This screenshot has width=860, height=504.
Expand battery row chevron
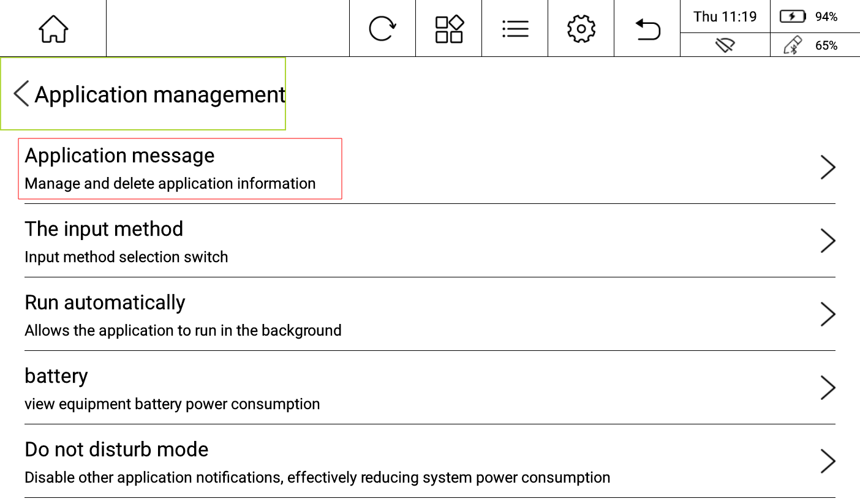click(x=828, y=388)
